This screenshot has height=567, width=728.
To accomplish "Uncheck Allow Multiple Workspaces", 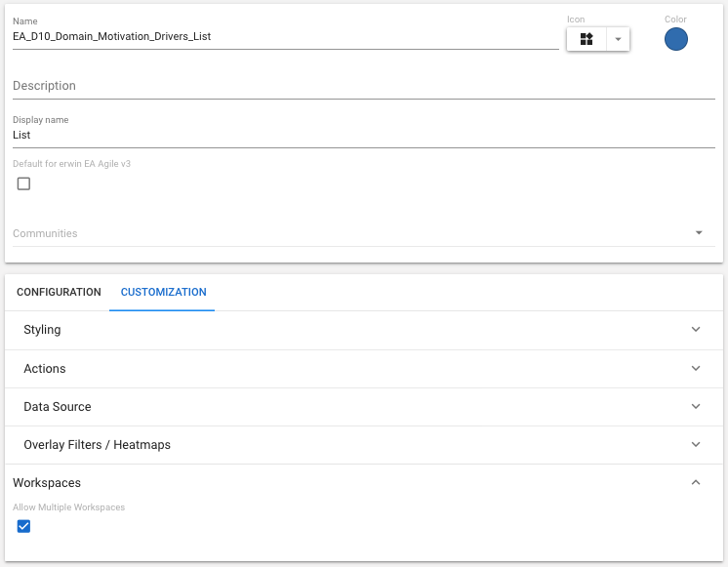I will click(x=24, y=527).
